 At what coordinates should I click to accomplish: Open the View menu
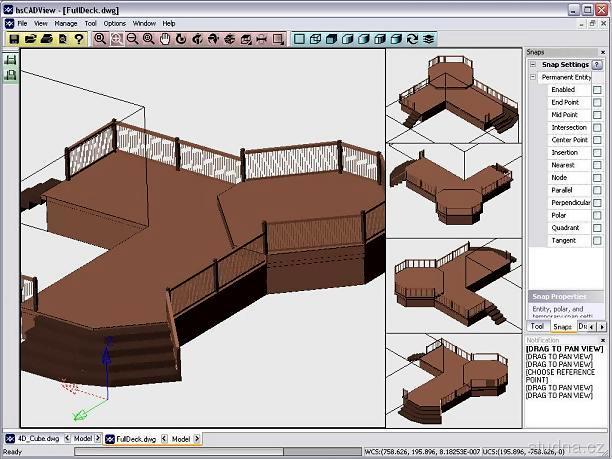[x=41, y=23]
